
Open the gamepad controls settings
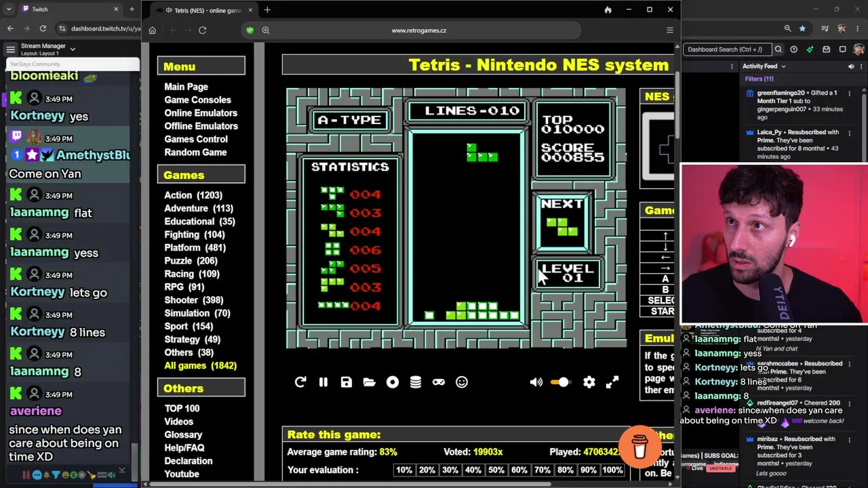click(439, 382)
